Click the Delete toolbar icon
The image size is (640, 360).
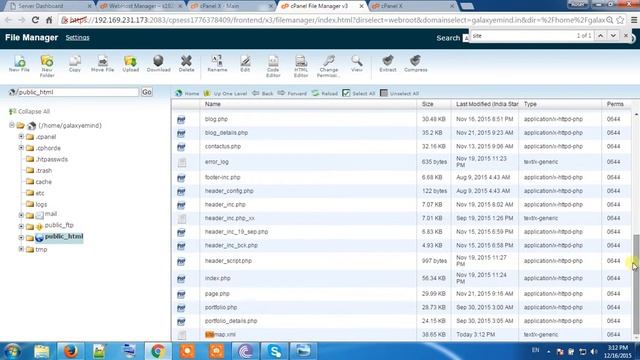coord(187,64)
